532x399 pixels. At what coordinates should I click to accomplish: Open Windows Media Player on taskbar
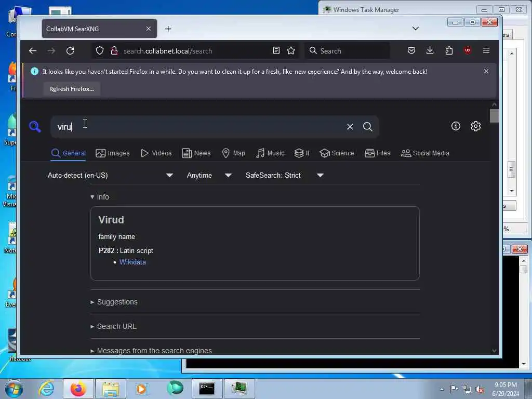coord(142,389)
